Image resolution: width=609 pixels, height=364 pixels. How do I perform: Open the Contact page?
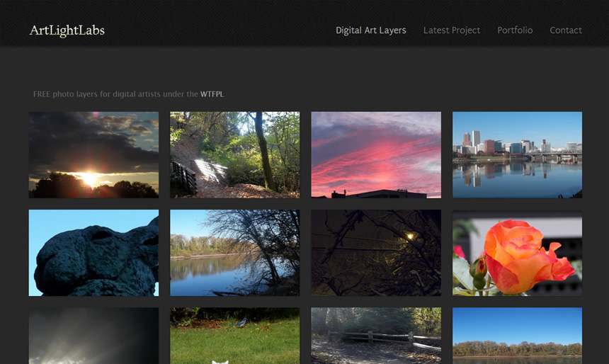tap(566, 30)
